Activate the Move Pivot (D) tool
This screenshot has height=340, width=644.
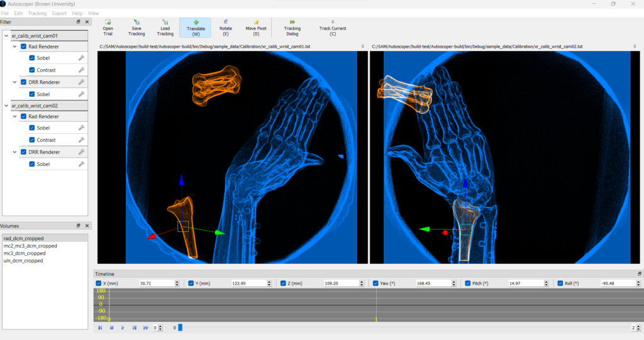(256, 28)
